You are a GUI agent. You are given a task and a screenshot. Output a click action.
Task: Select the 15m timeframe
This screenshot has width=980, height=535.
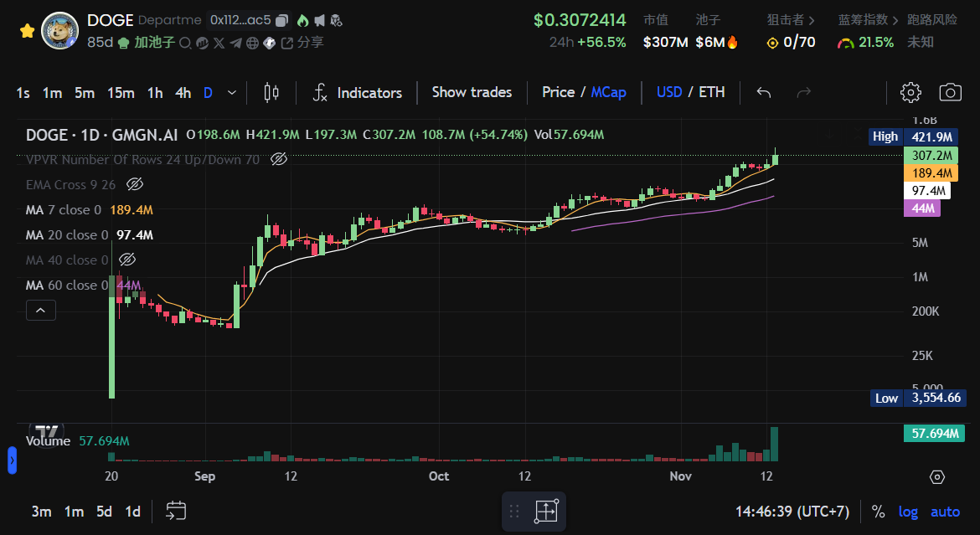(121, 93)
